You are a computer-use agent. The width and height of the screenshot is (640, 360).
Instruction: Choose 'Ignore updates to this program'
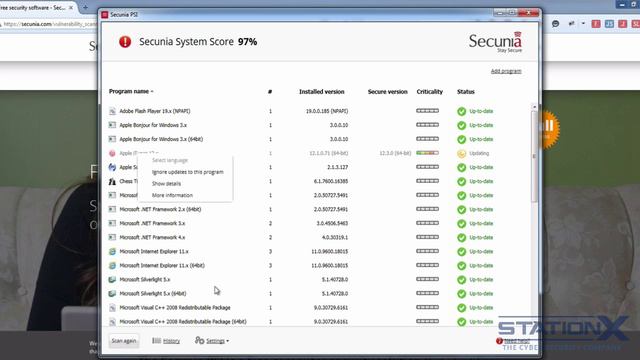188,172
